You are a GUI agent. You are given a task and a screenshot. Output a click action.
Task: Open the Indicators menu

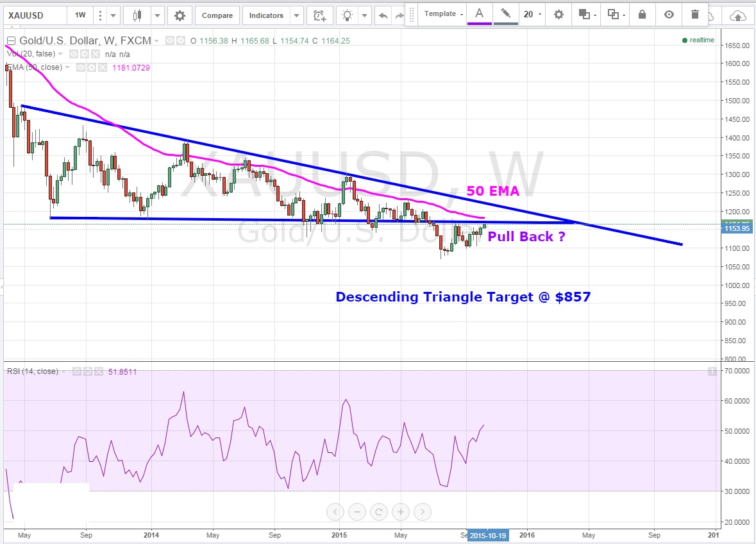[x=266, y=15]
